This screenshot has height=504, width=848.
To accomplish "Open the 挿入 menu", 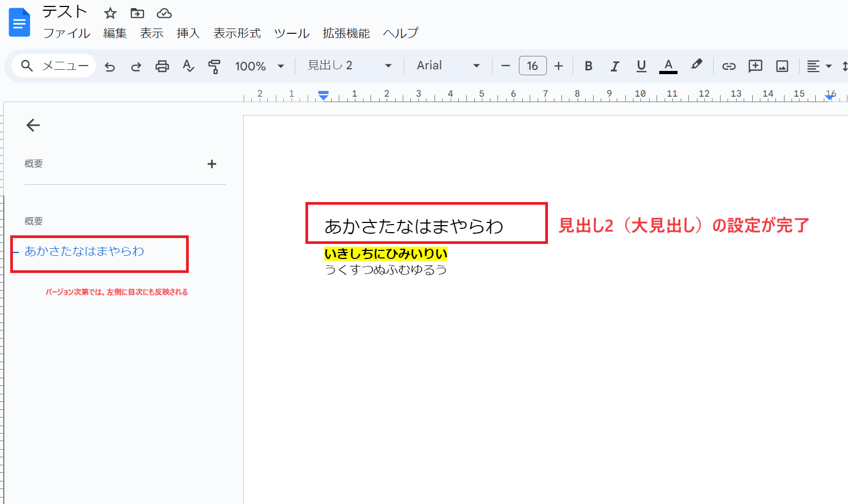I will pos(188,33).
